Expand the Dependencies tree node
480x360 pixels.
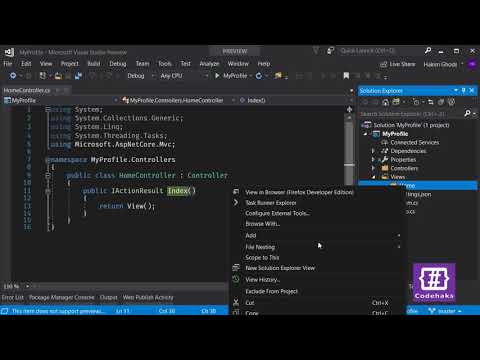click(373, 151)
